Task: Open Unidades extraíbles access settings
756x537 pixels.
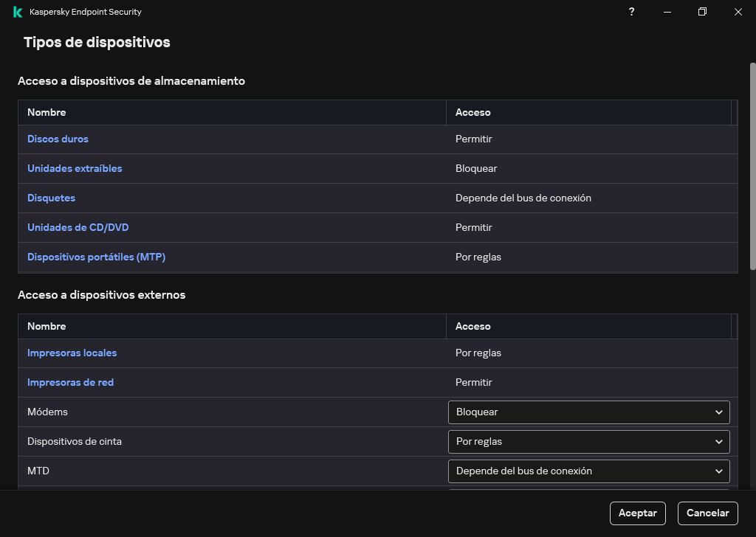Action: 75,168
